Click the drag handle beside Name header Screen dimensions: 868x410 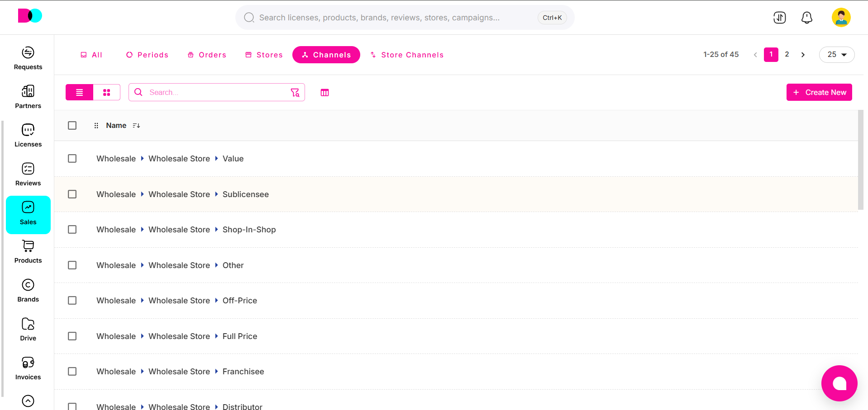tap(96, 126)
